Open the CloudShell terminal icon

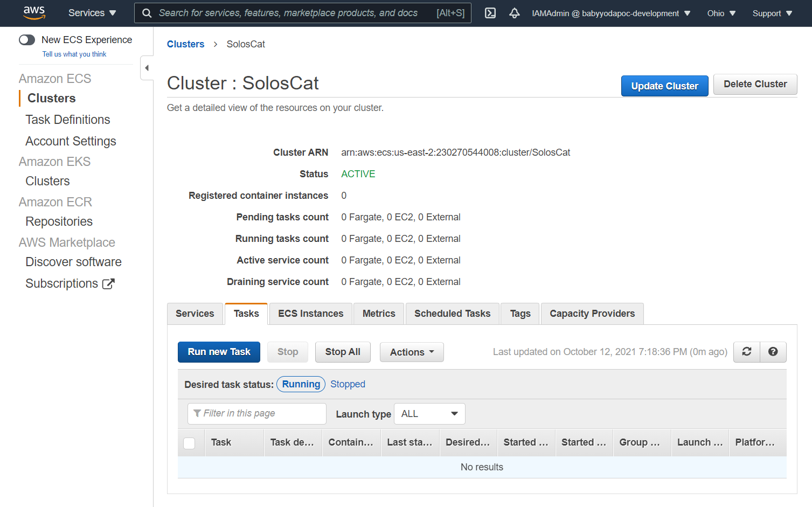[490, 13]
